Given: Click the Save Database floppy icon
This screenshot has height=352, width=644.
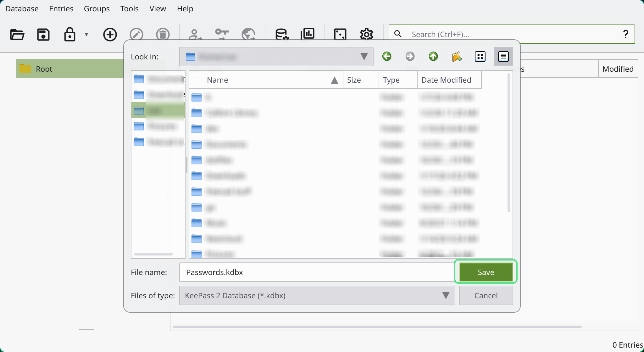Looking at the screenshot, I should coord(43,34).
